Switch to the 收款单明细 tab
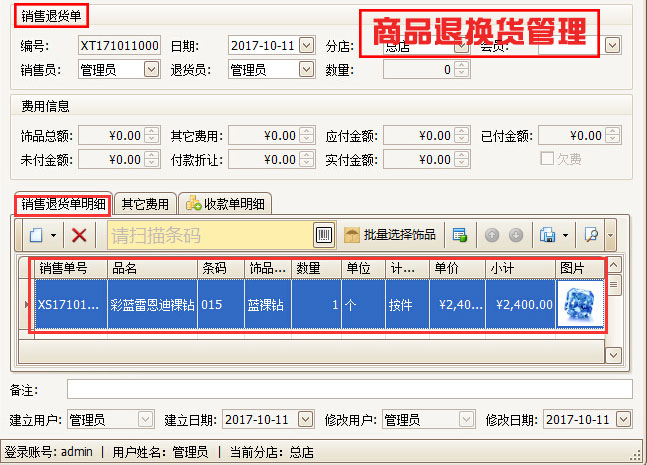Screen dimensions: 647x465 point(224,204)
